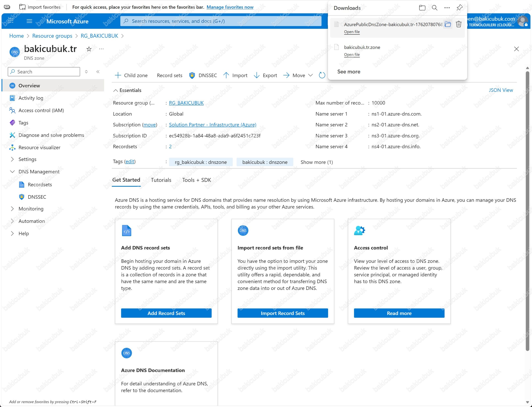Open the Azure portal hamburger menu
The image size is (532, 407).
click(x=29, y=21)
